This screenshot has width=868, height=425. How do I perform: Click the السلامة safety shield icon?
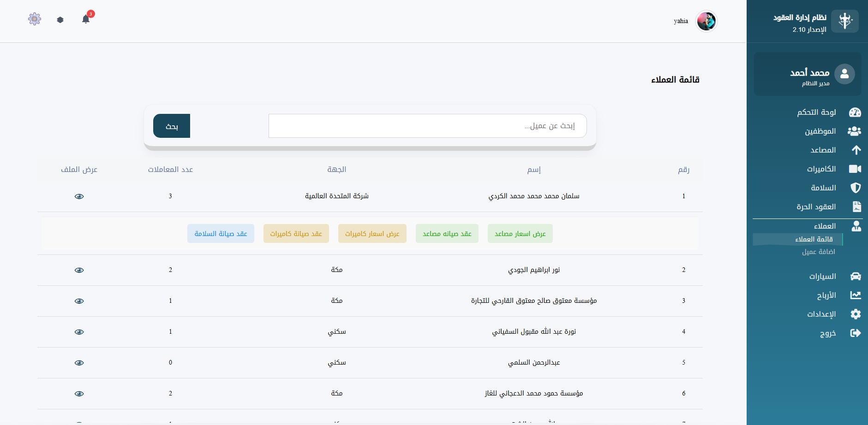[x=856, y=188]
